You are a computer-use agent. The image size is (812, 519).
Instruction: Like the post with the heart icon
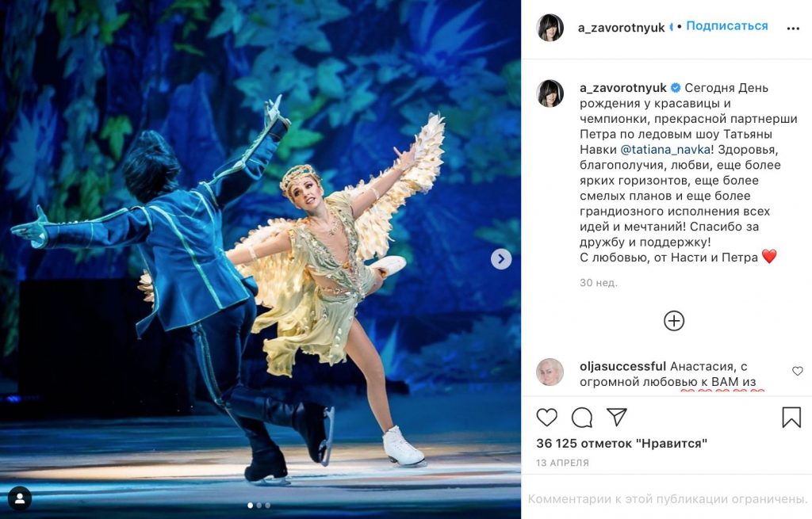(546, 417)
